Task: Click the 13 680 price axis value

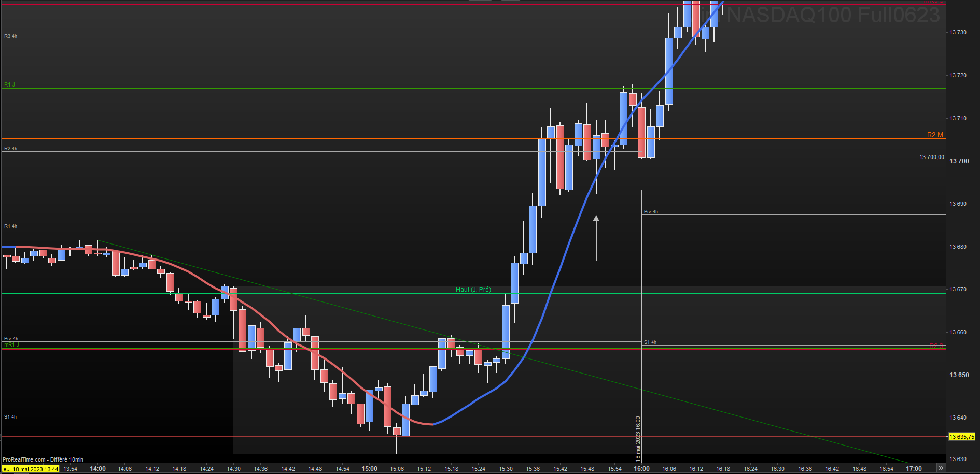Action: click(x=958, y=247)
